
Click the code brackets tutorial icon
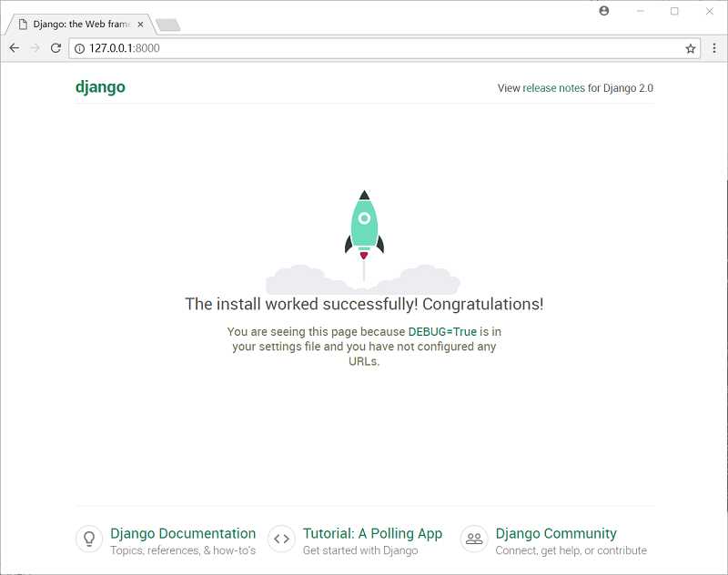281,539
